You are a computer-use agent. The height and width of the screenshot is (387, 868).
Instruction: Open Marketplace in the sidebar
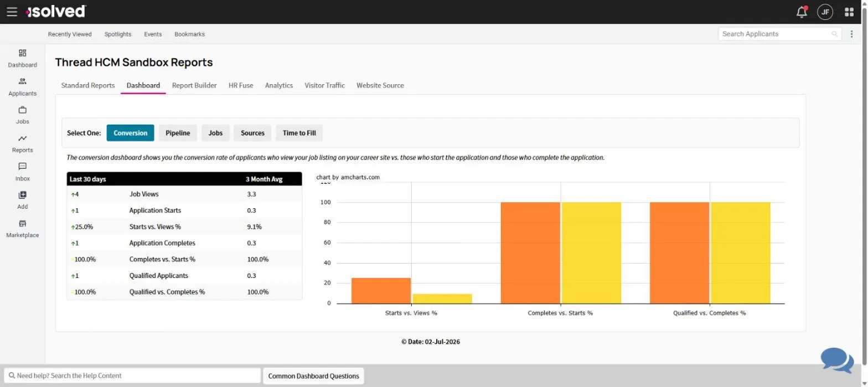coord(23,229)
